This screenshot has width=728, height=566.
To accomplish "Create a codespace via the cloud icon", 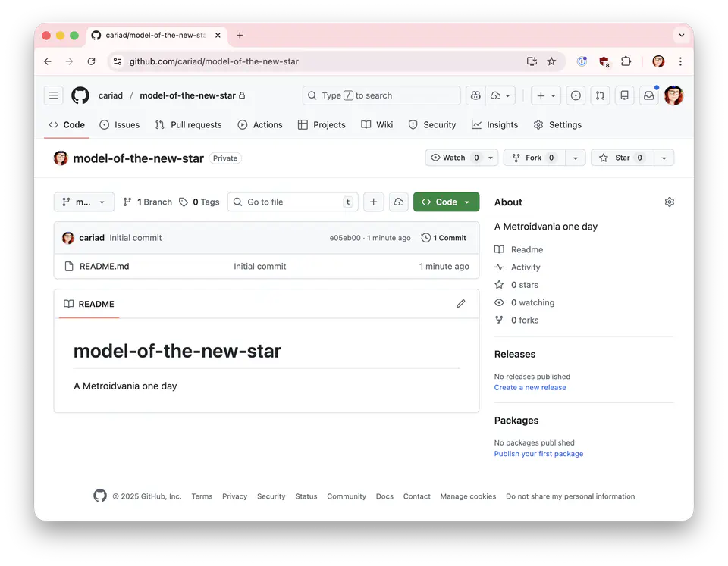I will click(x=398, y=202).
